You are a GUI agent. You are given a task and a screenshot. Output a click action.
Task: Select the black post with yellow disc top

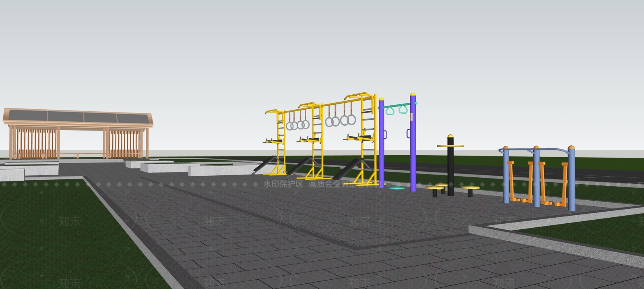(x=450, y=165)
